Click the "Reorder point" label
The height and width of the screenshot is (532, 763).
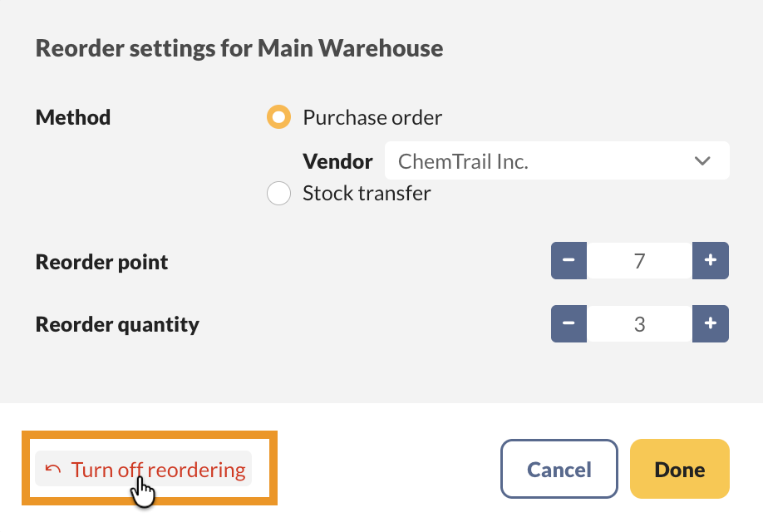click(x=101, y=262)
